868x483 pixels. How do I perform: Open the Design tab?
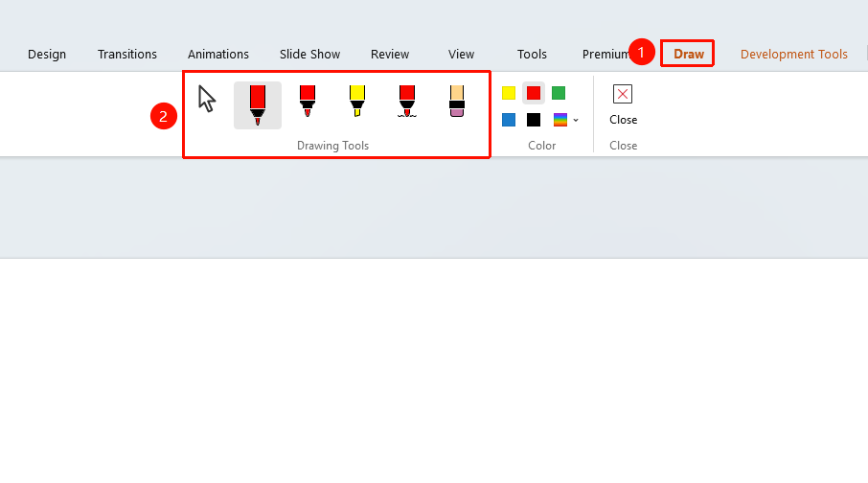(47, 55)
